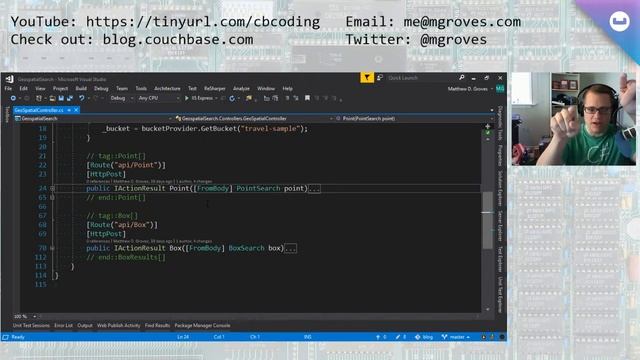Open the Toolbox side panel tab

click(7, 114)
